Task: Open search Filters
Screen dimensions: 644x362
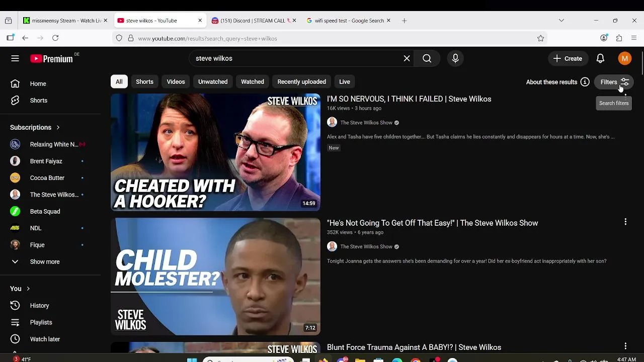Action: pyautogui.click(x=614, y=82)
